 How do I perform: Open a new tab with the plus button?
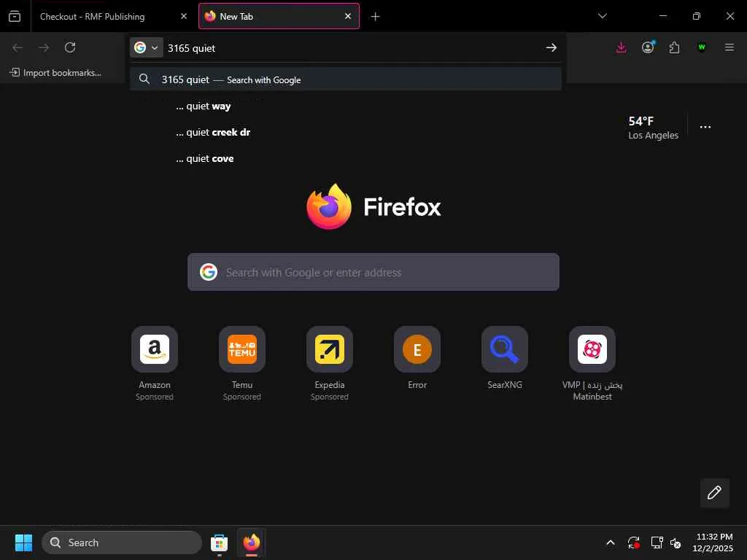pos(376,17)
